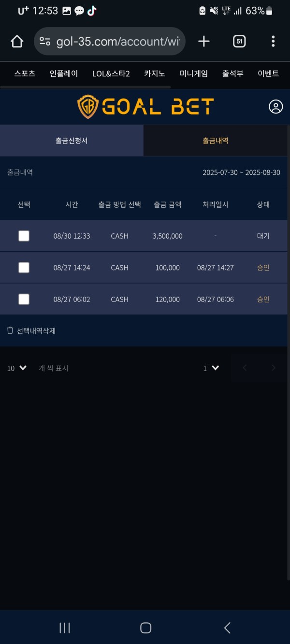Open a new browser tab with the plus icon
This screenshot has height=644, width=290.
tap(203, 41)
